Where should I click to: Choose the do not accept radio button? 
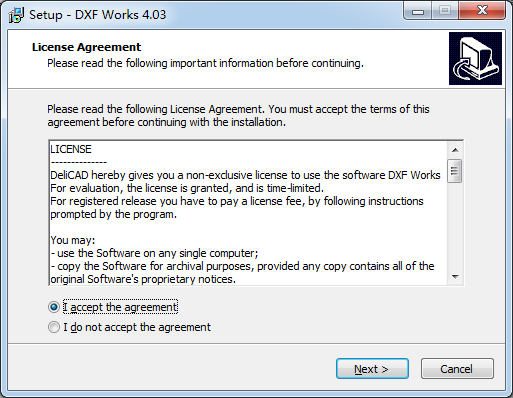[54, 327]
